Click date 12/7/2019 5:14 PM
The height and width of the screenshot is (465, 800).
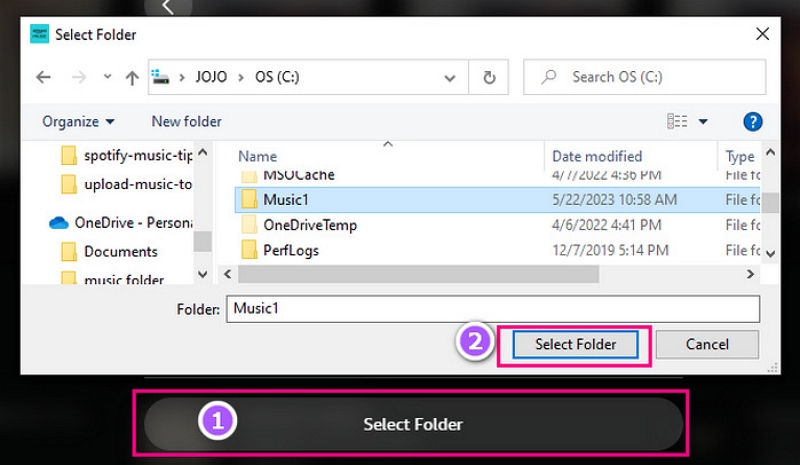pos(610,250)
